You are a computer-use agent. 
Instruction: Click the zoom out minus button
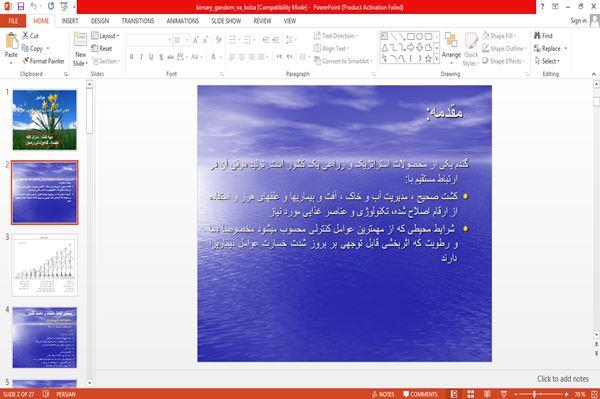coord(515,394)
